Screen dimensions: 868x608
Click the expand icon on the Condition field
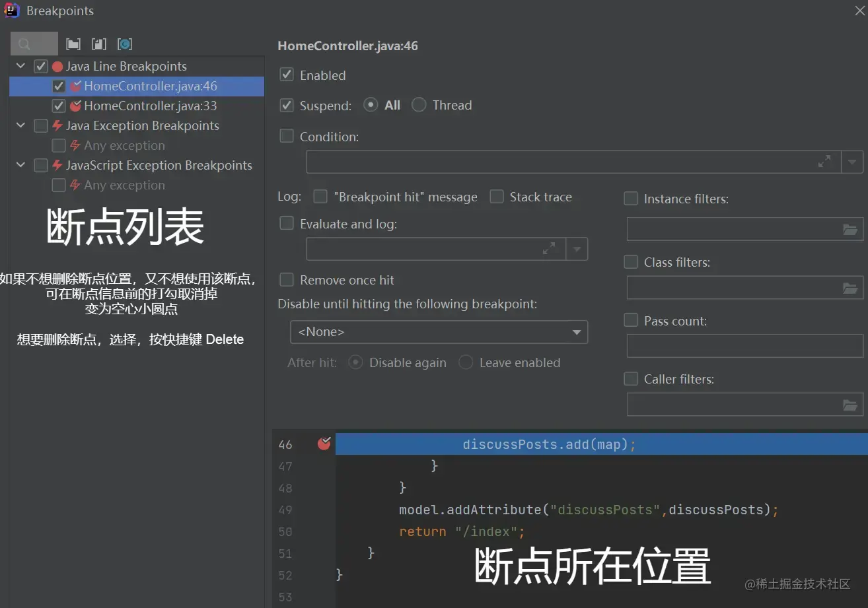click(824, 160)
